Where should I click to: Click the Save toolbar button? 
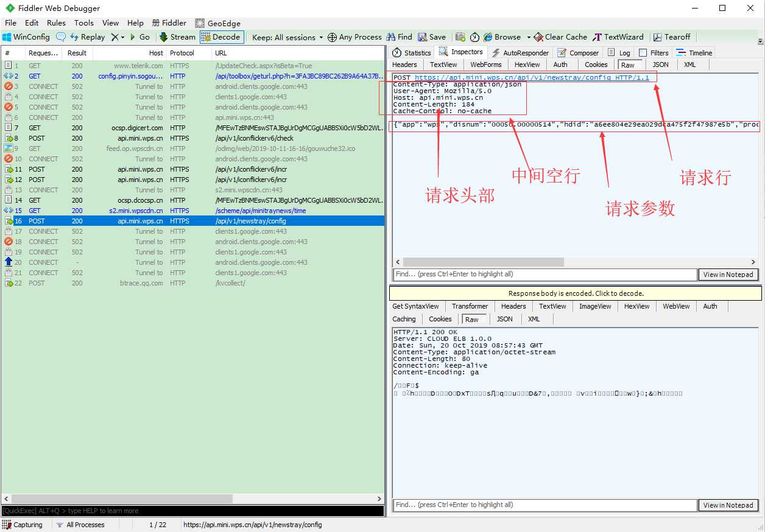pos(432,37)
